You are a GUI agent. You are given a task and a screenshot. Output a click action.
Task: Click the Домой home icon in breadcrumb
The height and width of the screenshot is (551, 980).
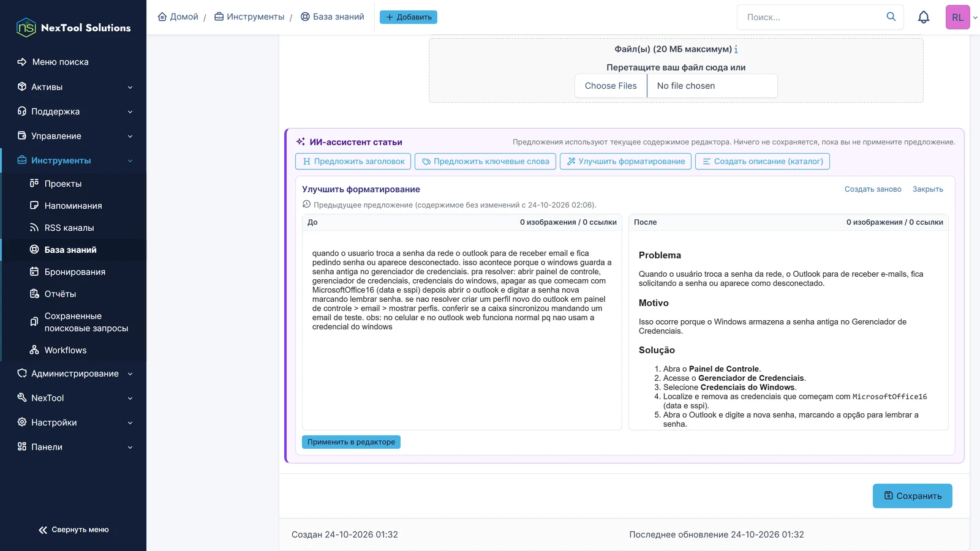pos(162,17)
